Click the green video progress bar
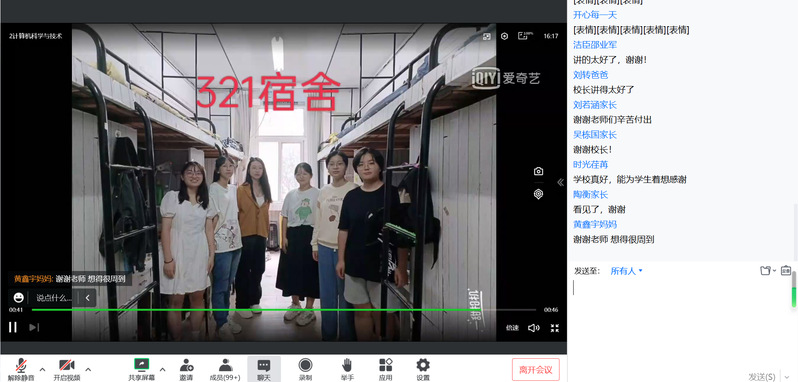Screen dimensions: 798x382 tap(283, 310)
